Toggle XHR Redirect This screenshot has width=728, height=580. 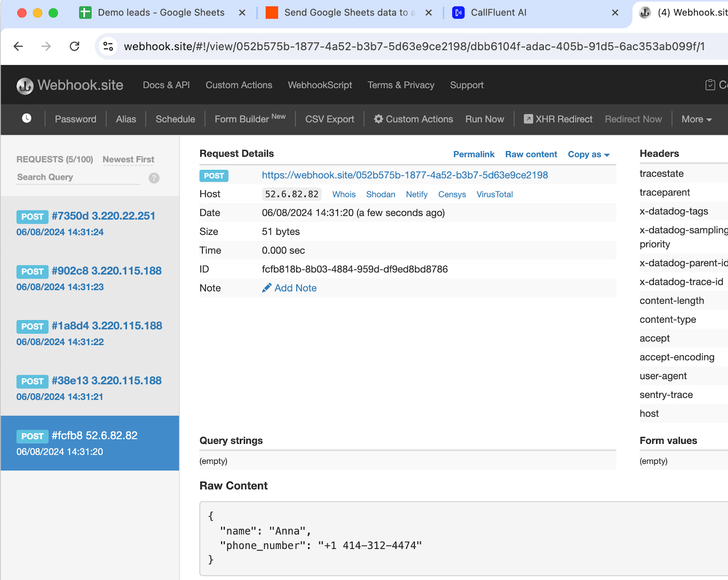(558, 119)
